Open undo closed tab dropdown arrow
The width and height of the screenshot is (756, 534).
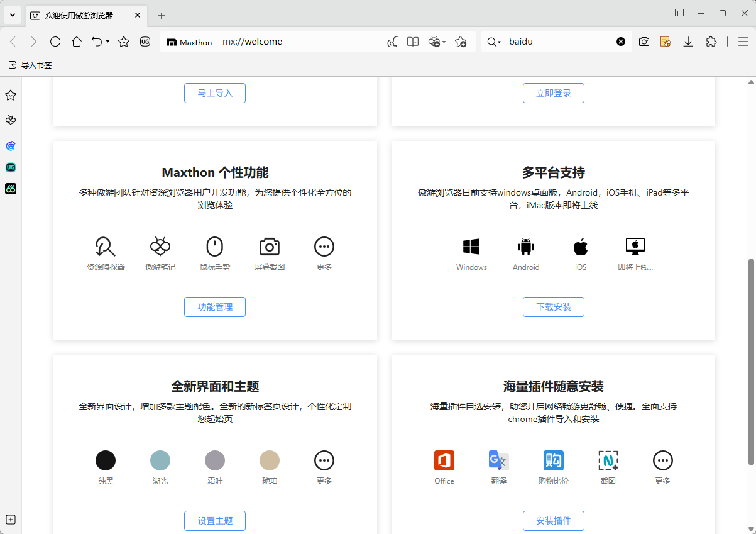tap(107, 42)
